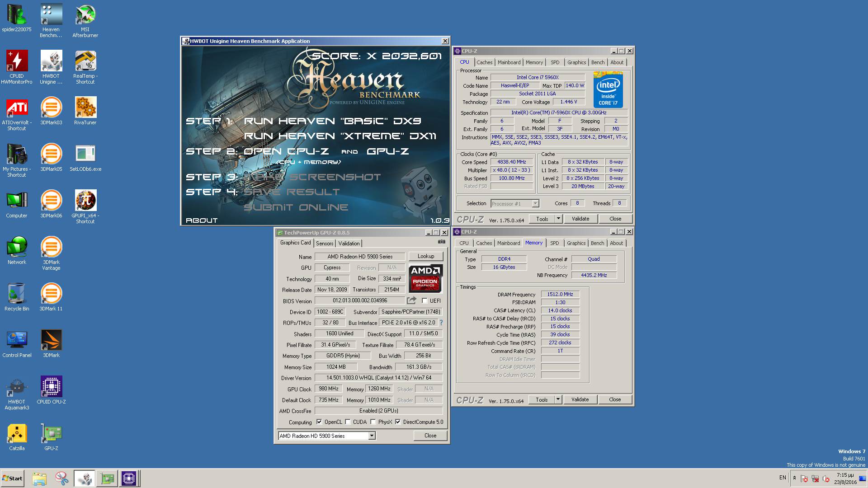Open RivaTuner desktop icon
868x488 pixels.
[x=85, y=112]
